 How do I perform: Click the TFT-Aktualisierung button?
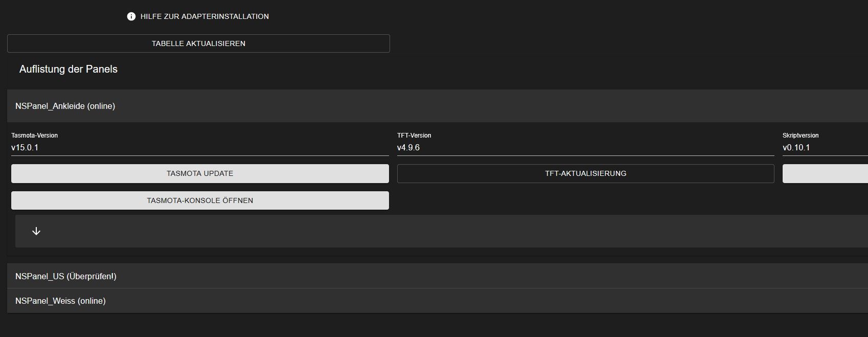[x=585, y=173]
